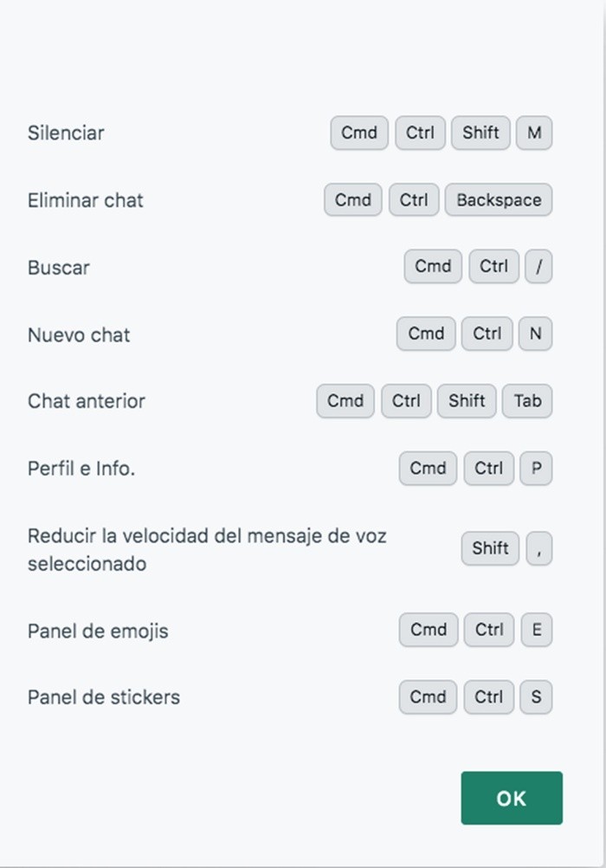Click the P key badge
606x868 pixels.
(x=536, y=468)
